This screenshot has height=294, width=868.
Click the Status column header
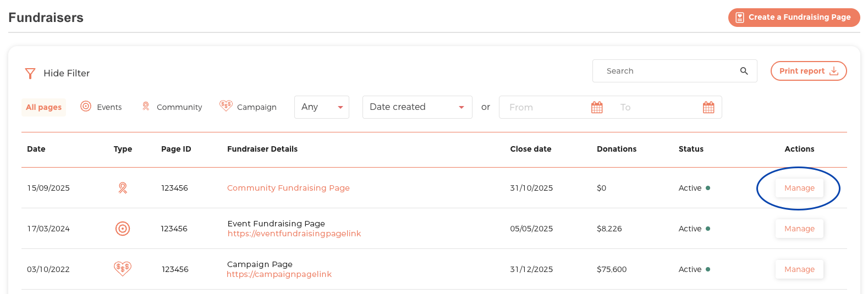pyautogui.click(x=691, y=149)
